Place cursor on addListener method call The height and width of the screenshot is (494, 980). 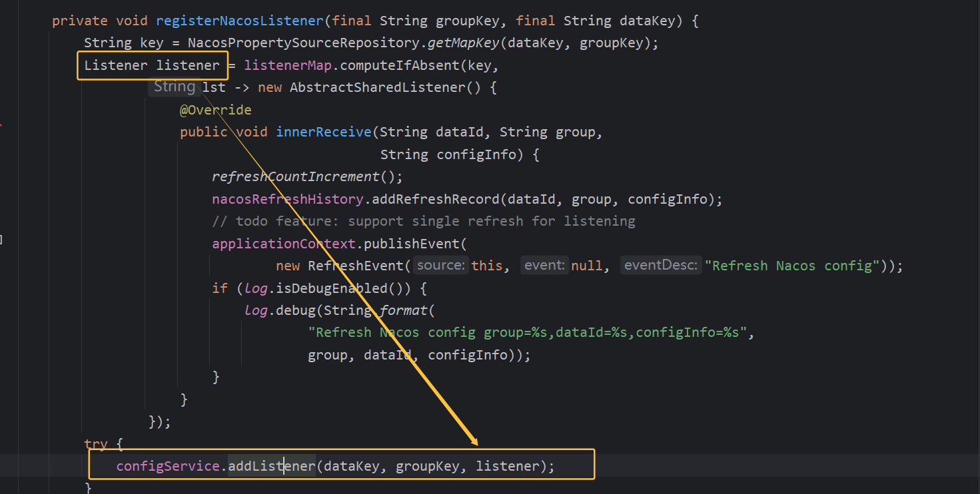272,466
